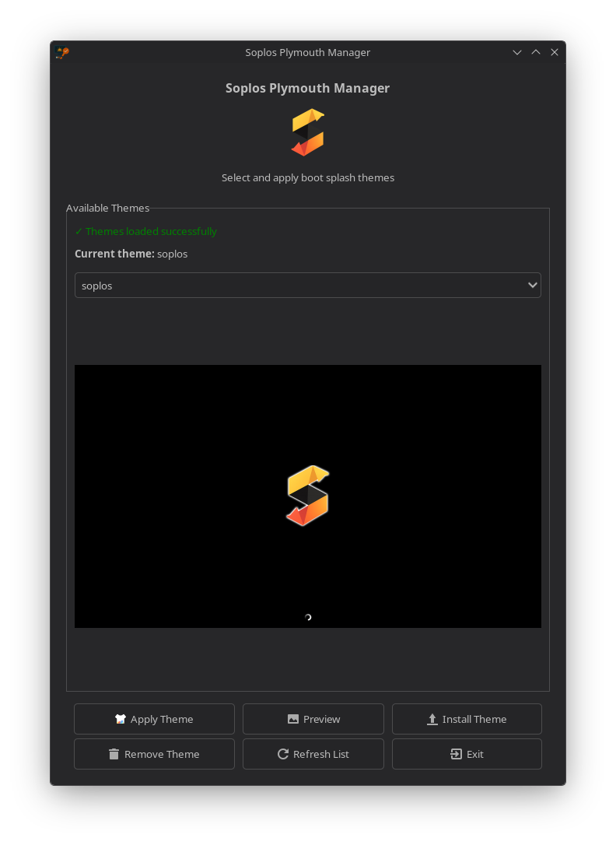Click the trash icon on Remove Theme
This screenshot has width=616, height=845.
click(x=114, y=754)
